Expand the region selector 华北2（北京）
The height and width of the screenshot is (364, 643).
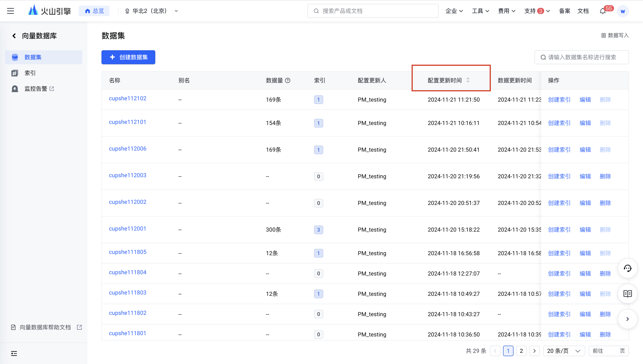(x=151, y=11)
